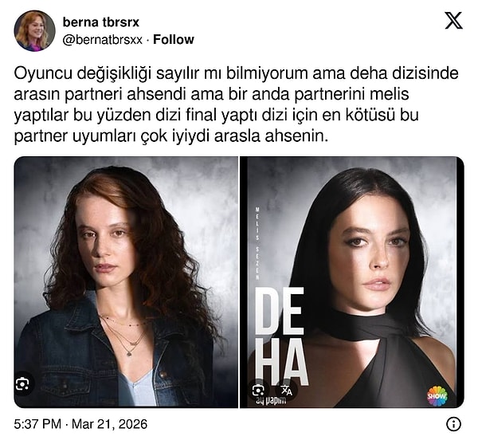Open berna tbrsrx's profile avatar
The width and height of the screenshot is (478, 448).
coord(34,30)
